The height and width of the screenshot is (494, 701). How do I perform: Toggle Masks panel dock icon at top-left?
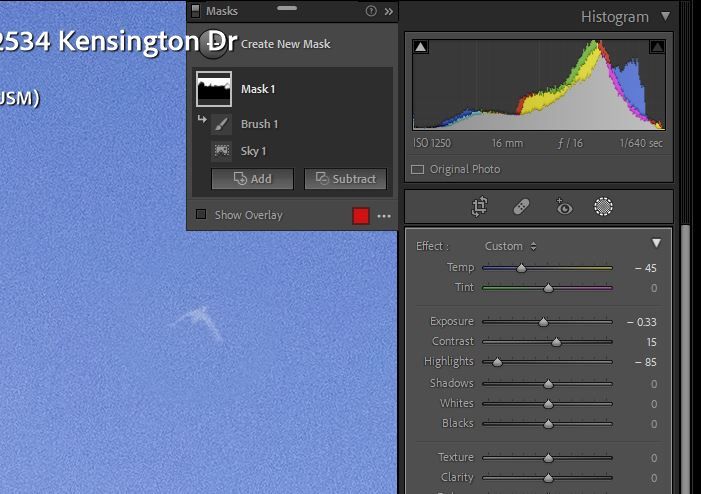tap(195, 11)
